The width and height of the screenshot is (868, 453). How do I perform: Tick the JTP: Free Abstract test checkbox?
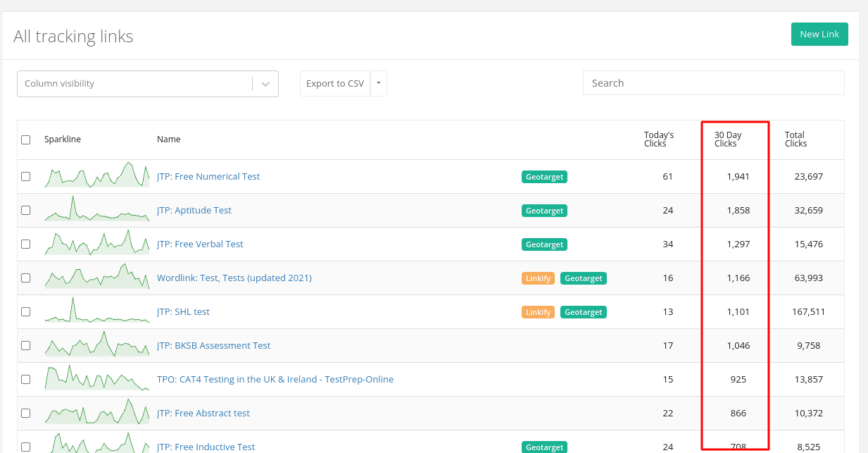pyautogui.click(x=26, y=414)
